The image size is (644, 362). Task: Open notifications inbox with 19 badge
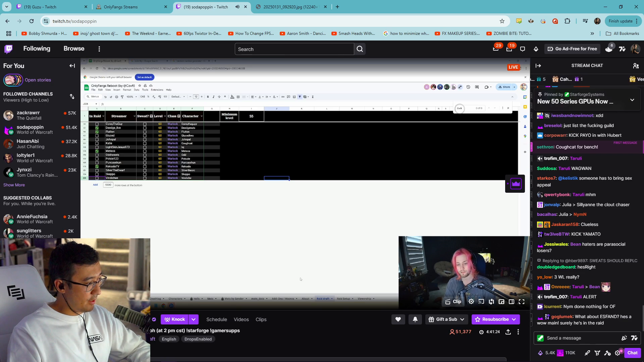pos(509,49)
